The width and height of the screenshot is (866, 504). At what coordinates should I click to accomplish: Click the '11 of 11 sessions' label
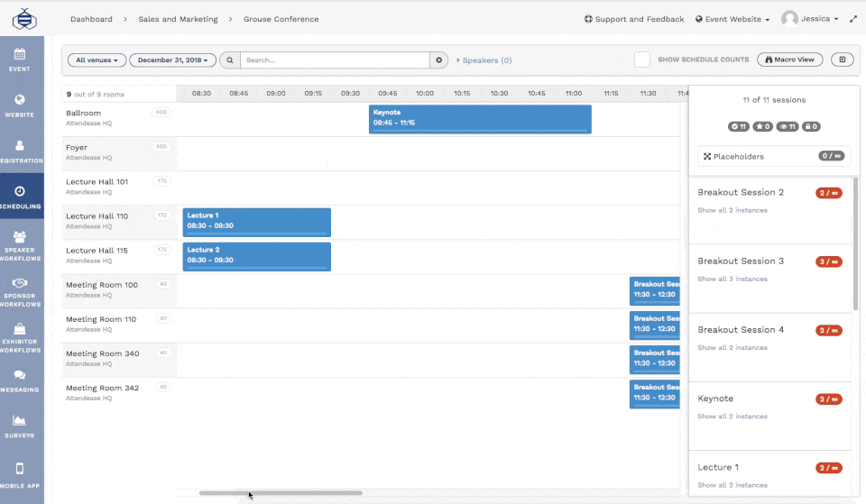(x=774, y=100)
